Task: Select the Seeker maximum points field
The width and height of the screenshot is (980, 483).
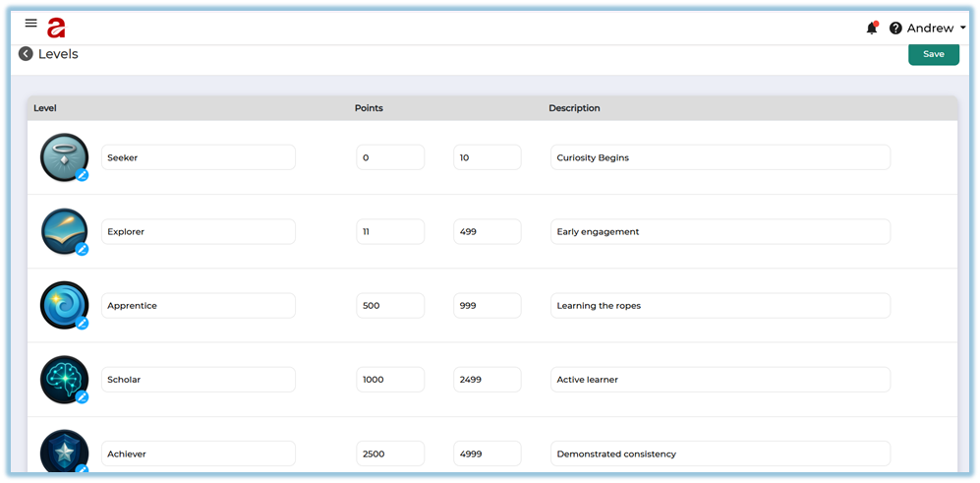Action: [x=487, y=157]
